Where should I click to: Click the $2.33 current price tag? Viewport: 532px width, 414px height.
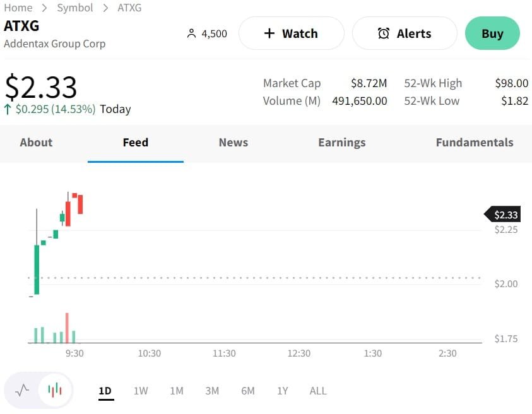(502, 215)
